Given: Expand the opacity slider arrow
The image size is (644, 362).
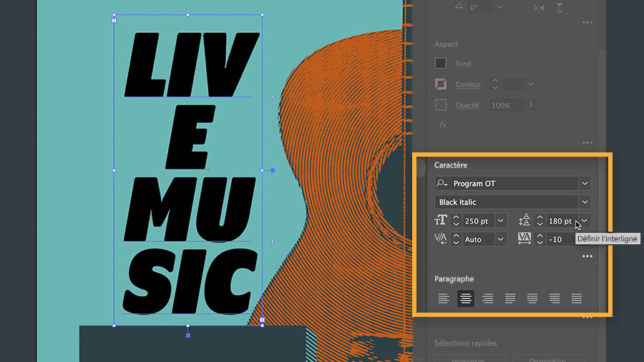Looking at the screenshot, I should pyautogui.click(x=531, y=105).
